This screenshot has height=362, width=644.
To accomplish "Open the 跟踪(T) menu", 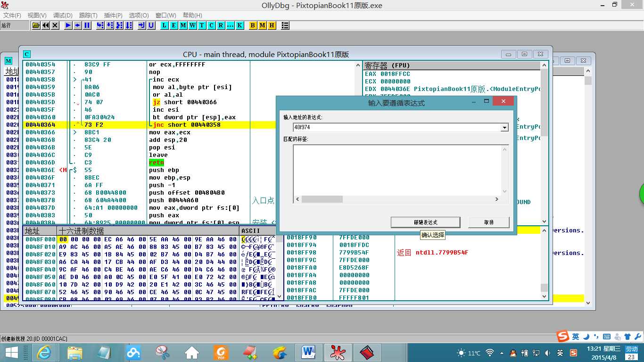I will click(88, 16).
